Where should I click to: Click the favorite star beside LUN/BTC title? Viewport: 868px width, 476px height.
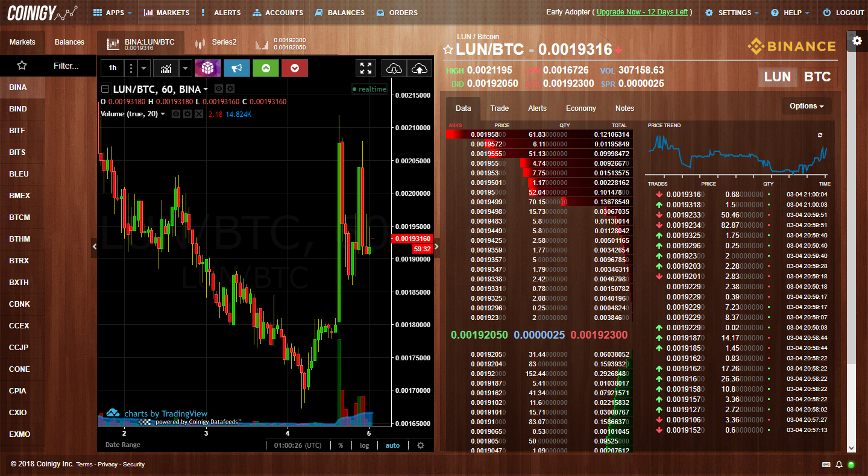point(448,50)
